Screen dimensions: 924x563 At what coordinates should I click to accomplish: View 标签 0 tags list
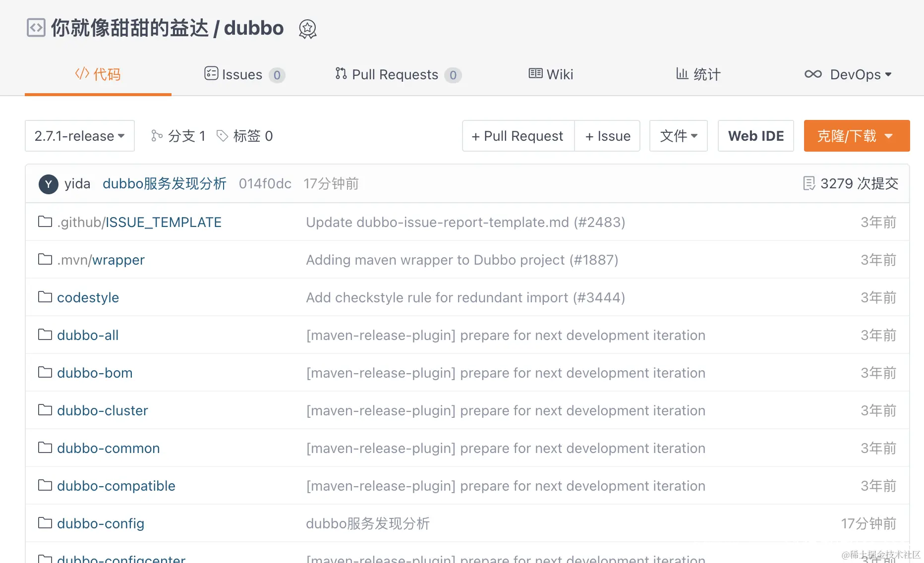(245, 136)
